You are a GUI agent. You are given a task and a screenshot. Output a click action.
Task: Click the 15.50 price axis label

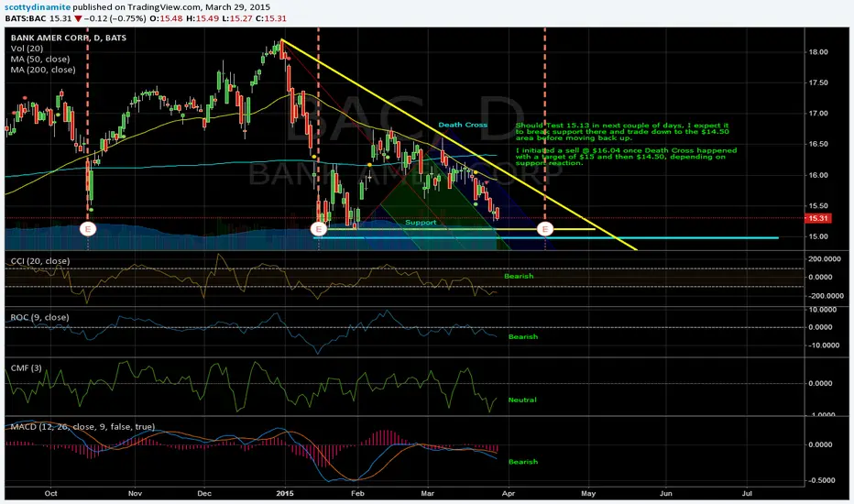(x=818, y=206)
